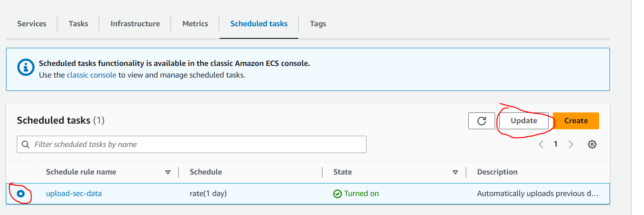
Task: Go to next page arrow
Action: pyautogui.click(x=571, y=144)
